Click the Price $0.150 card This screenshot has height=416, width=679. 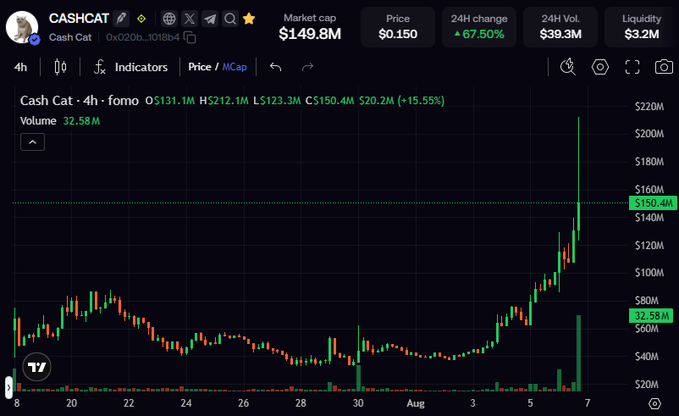398,27
